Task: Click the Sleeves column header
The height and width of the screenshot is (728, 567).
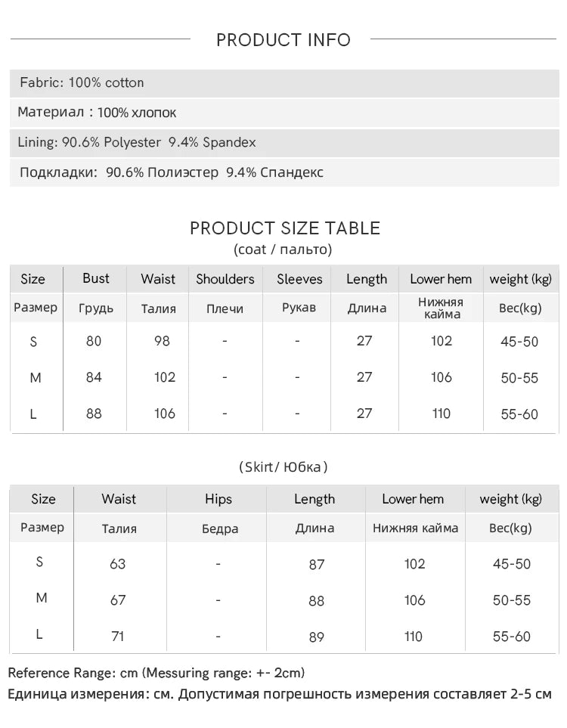Action: point(299,279)
